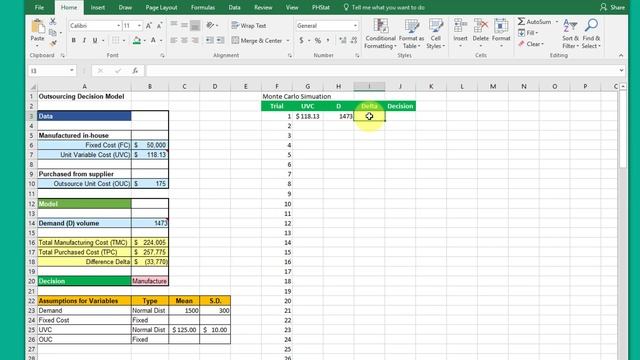640x360 pixels.
Task: Increase font size with the larger A icon
Action: (149, 26)
